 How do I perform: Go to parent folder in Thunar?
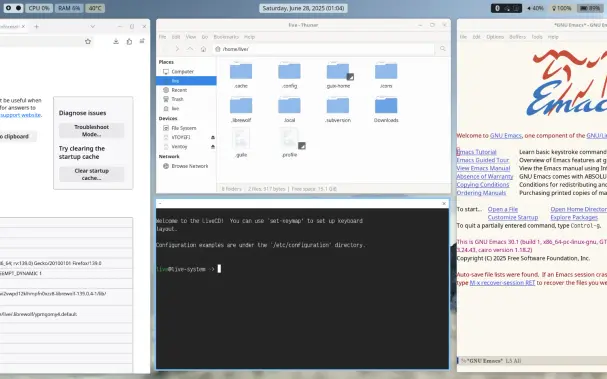coord(190,49)
